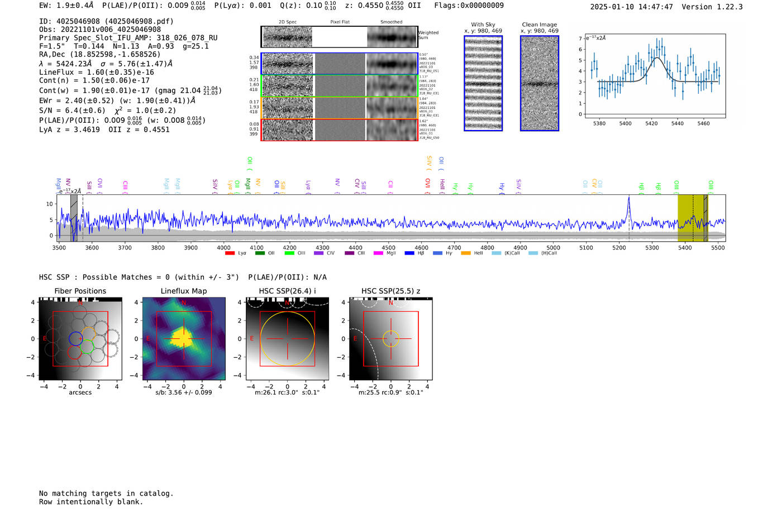Click the s/b: 3.56 +/- 0.099 caption
This screenshot has height=532, width=782.
click(184, 392)
